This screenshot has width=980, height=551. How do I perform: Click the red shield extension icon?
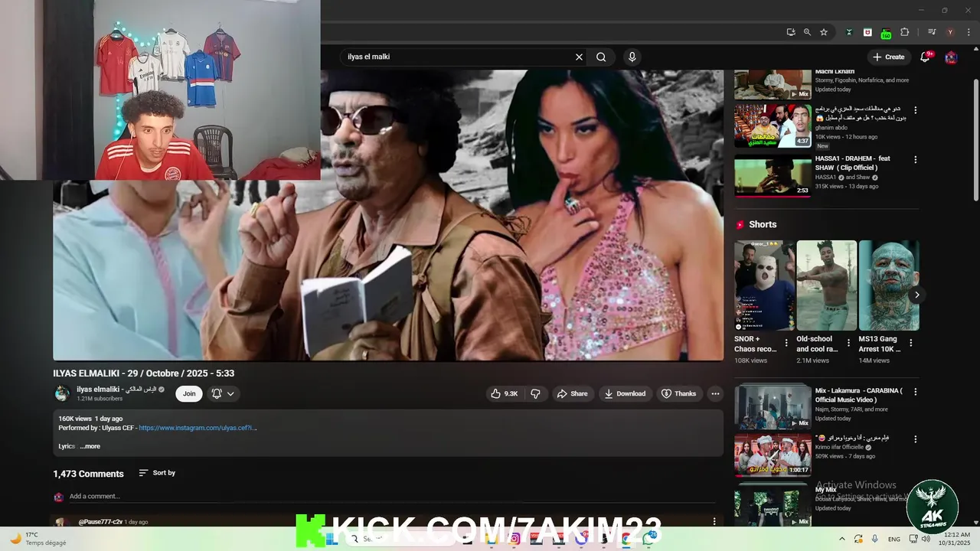pos(867,32)
